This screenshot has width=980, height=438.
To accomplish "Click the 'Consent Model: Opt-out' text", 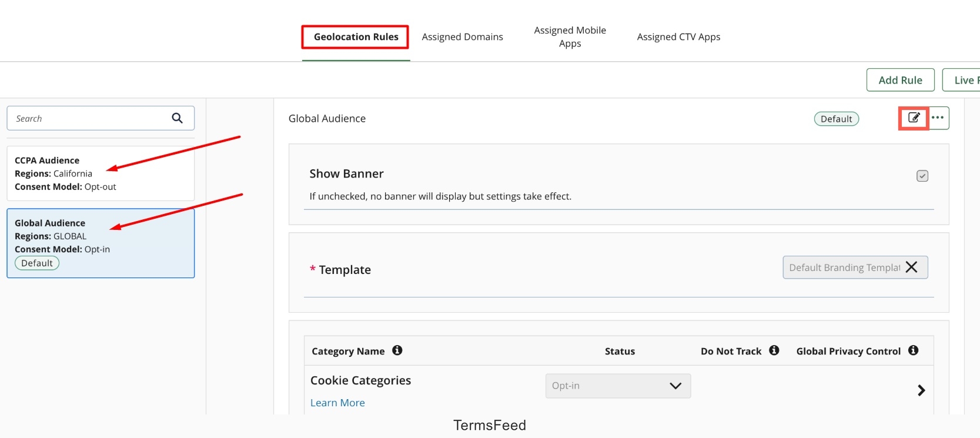I will (65, 186).
